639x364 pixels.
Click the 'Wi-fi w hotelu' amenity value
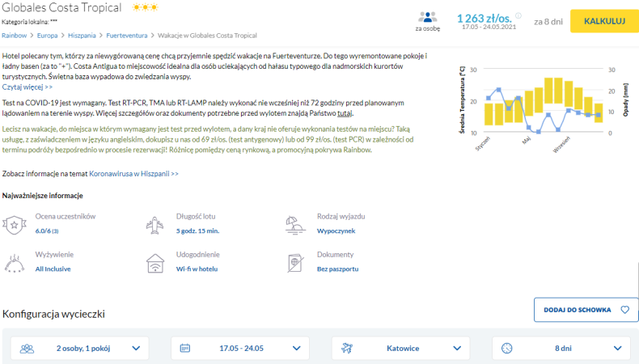coord(197,269)
